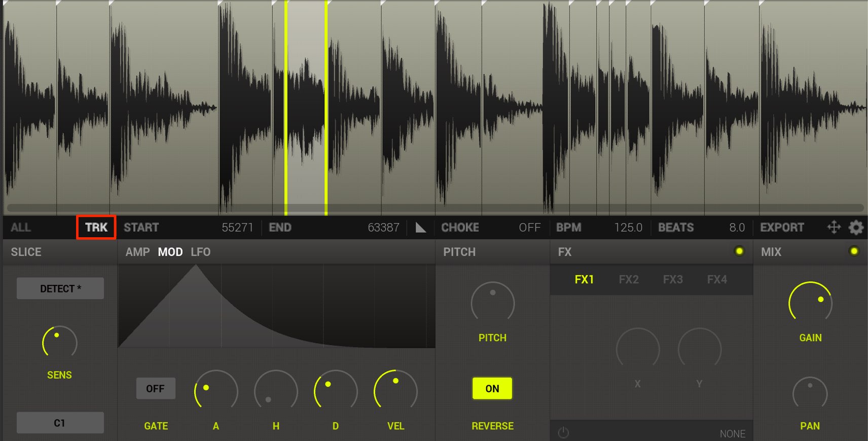
Task: Select the TRK mode
Action: 96,227
